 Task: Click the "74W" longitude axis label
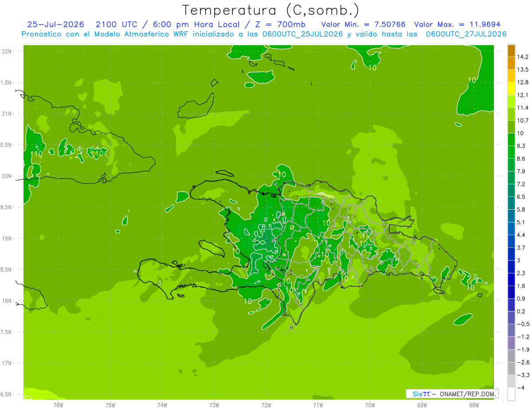(x=162, y=405)
